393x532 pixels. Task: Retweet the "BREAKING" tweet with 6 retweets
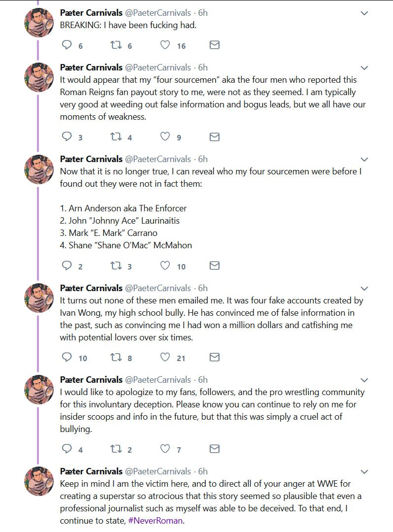click(x=115, y=45)
